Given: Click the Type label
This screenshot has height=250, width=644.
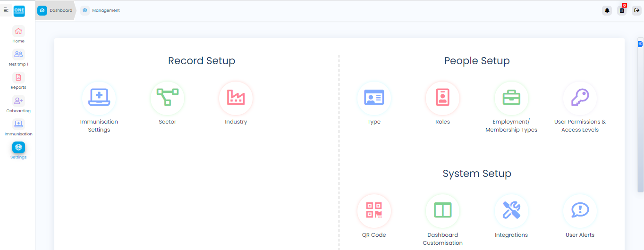Looking at the screenshot, I should point(374,122).
